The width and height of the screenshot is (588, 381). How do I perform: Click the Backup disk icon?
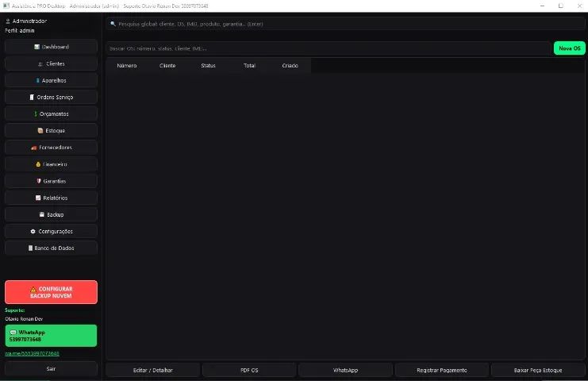click(x=42, y=214)
